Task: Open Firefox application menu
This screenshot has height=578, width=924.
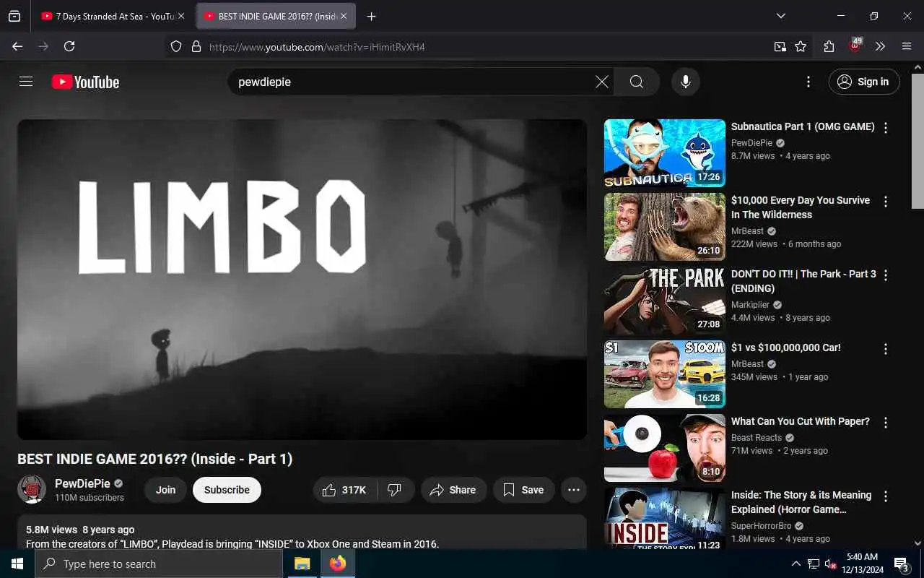Action: tap(907, 46)
